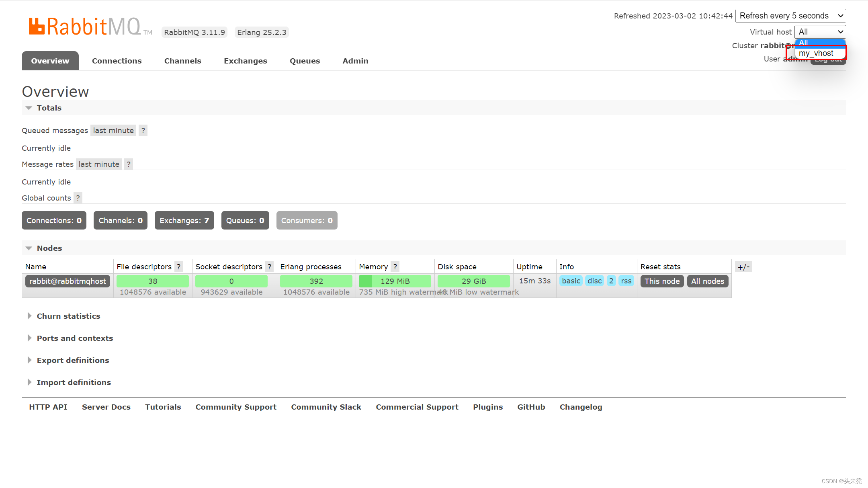
Task: Switch to the Admin tab
Action: 356,61
